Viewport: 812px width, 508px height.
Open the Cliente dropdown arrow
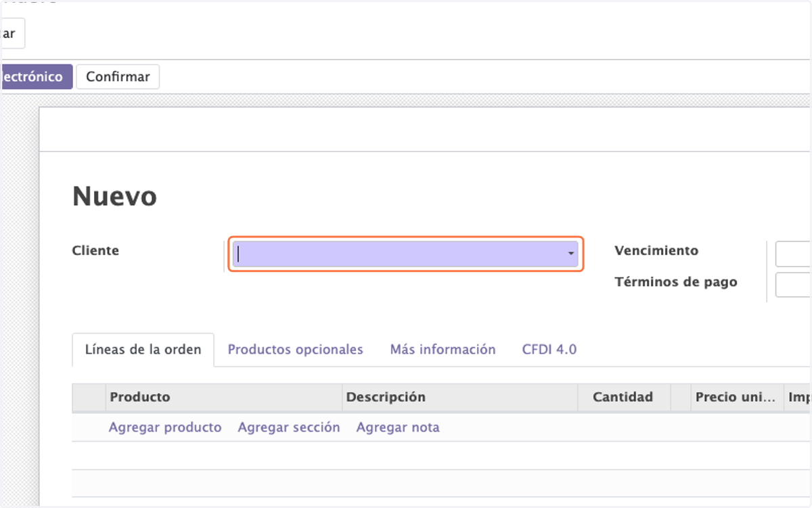click(x=571, y=254)
